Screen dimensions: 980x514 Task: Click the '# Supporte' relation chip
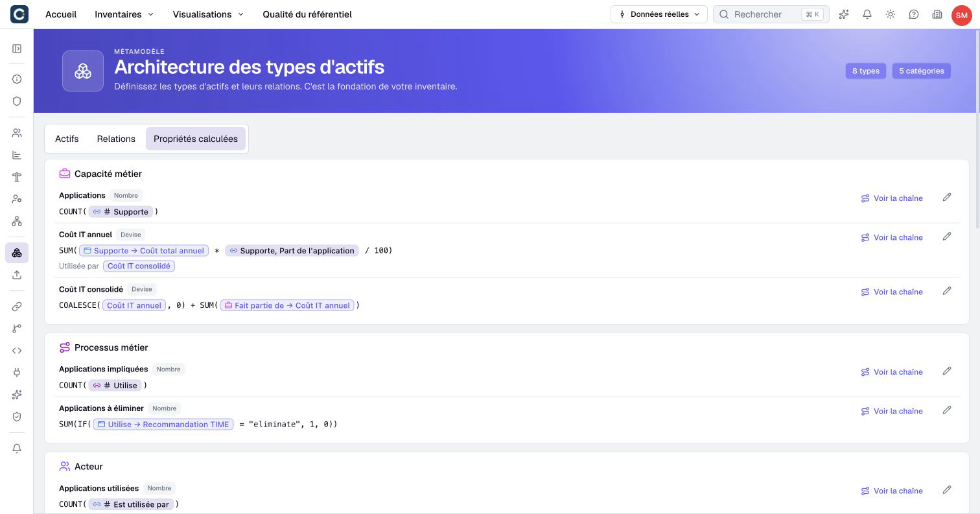tap(121, 211)
